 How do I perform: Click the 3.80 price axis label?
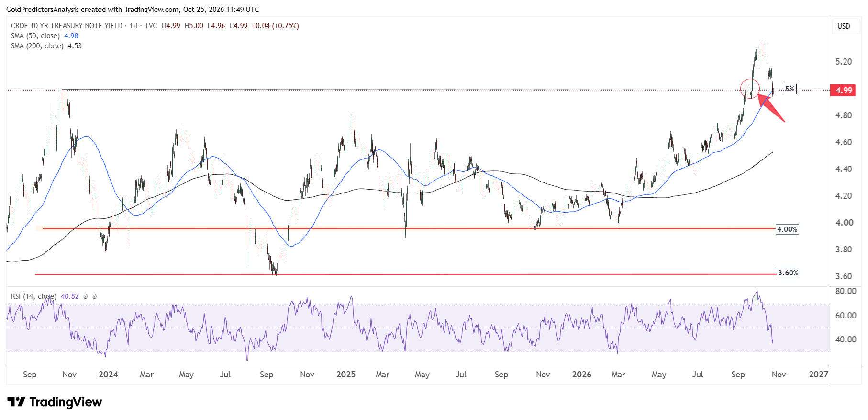(x=844, y=250)
